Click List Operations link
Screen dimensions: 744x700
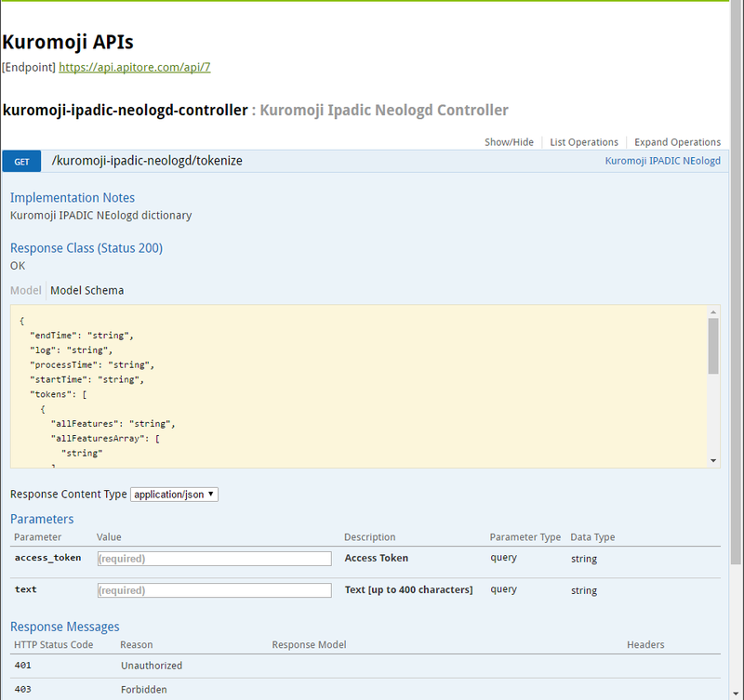(x=584, y=142)
